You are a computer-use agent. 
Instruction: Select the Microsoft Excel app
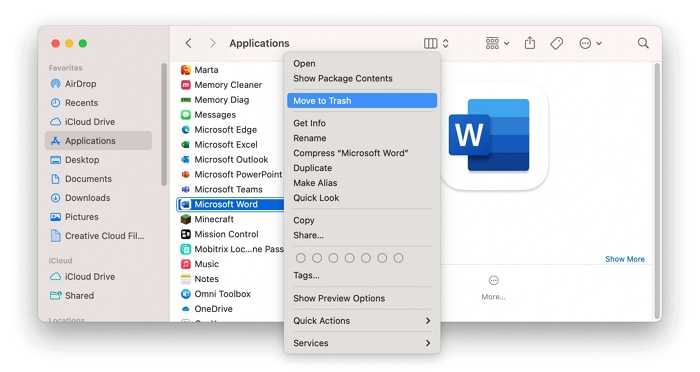pos(219,145)
